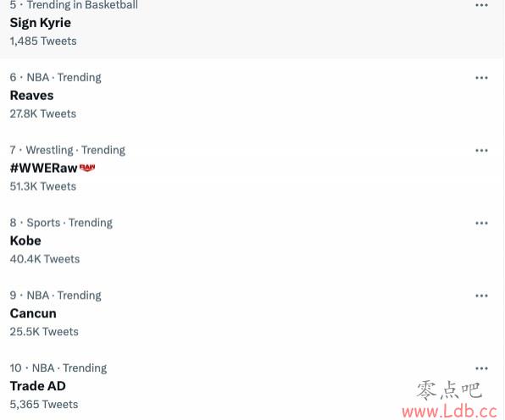Select the 27.8K Tweets count under Reaves

click(x=43, y=113)
